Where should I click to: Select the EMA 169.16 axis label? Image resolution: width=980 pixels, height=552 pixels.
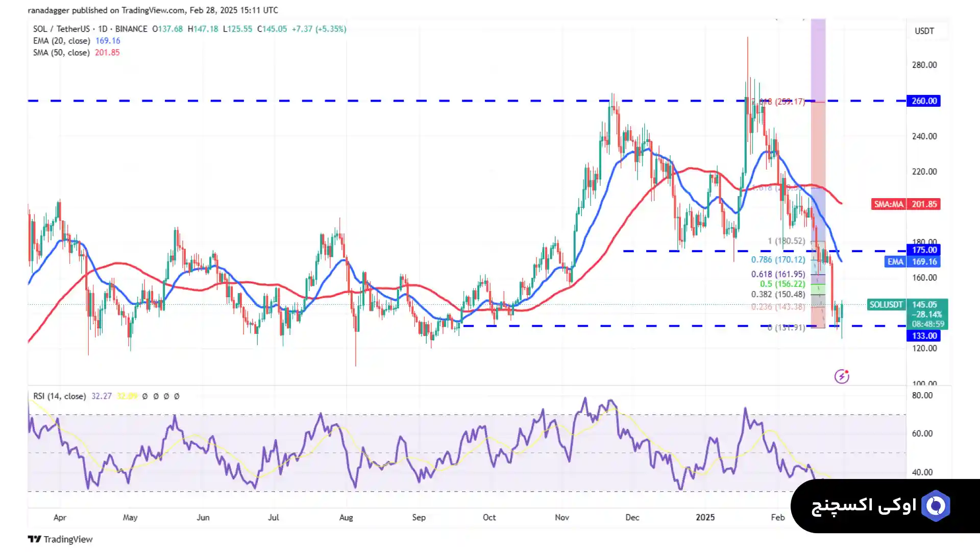click(913, 261)
